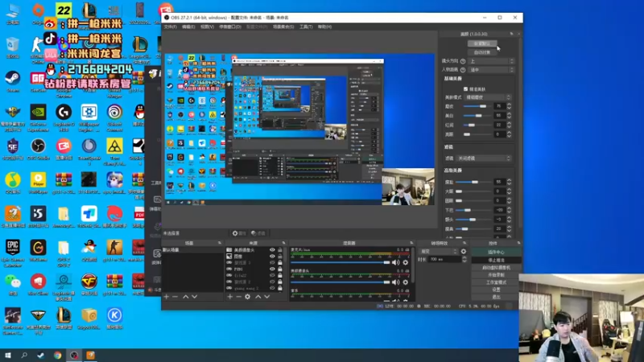Click the help icon beside 镜头方向
Screen dimensions: 644x362
(463, 61)
